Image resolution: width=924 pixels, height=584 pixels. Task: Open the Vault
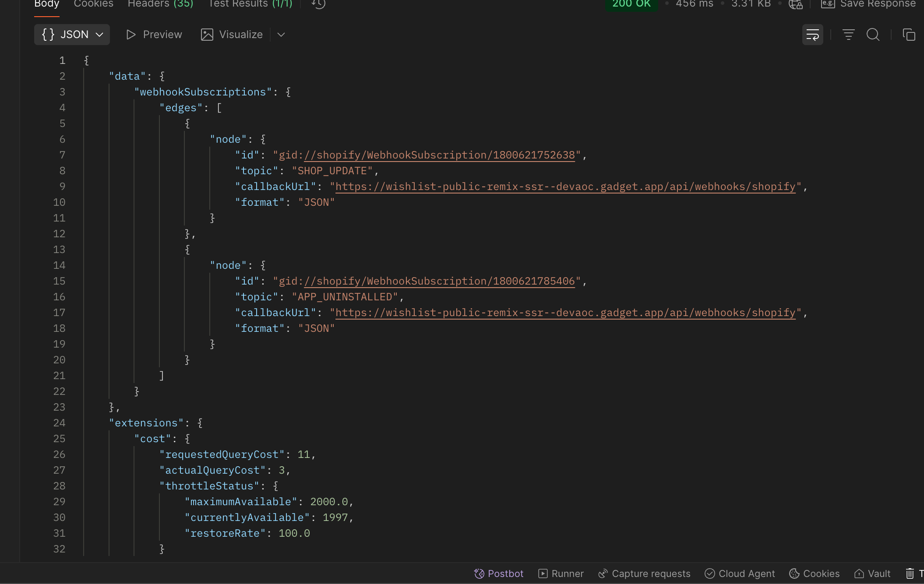872,573
